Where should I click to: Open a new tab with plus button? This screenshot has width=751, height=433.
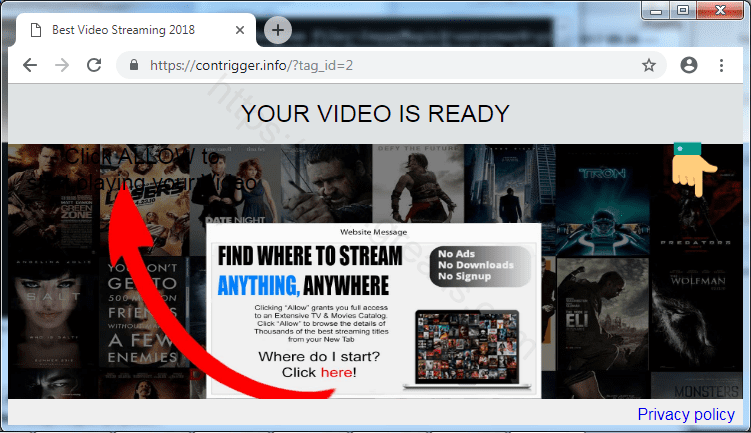point(277,30)
